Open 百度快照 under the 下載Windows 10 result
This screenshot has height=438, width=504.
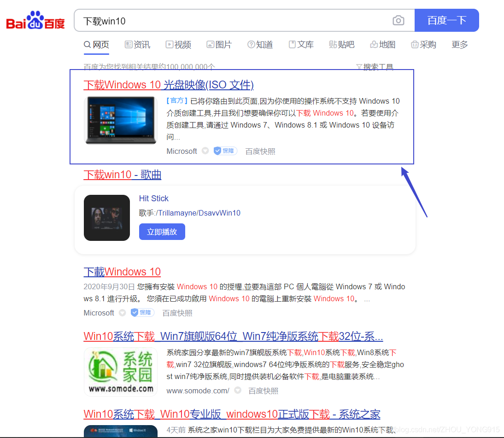click(177, 313)
